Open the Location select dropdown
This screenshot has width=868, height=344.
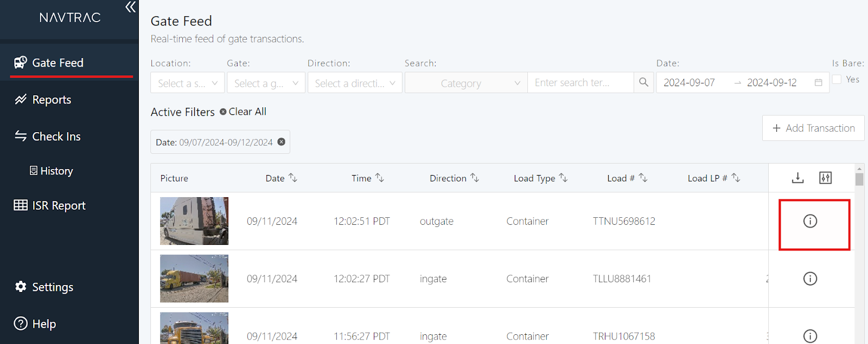tap(187, 82)
